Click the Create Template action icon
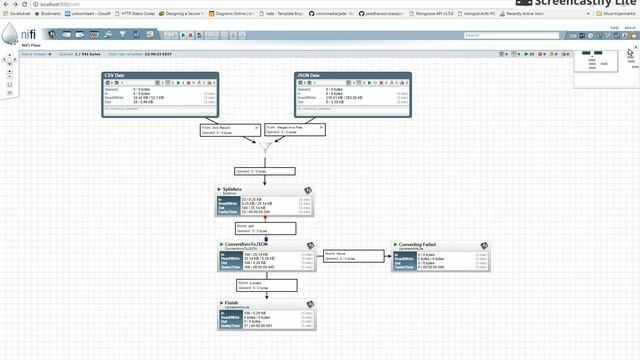 coord(199,36)
